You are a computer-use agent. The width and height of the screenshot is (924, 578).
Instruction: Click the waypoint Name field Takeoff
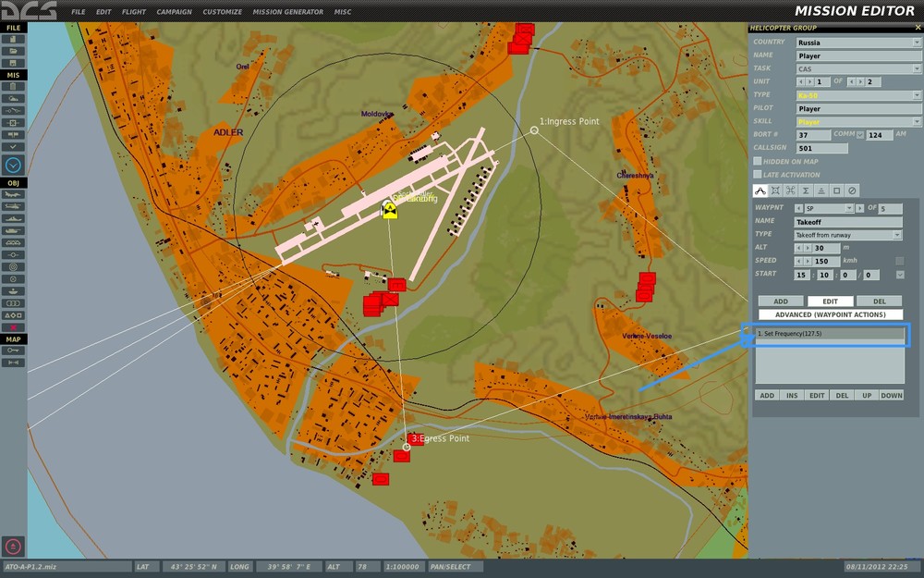[x=848, y=222]
